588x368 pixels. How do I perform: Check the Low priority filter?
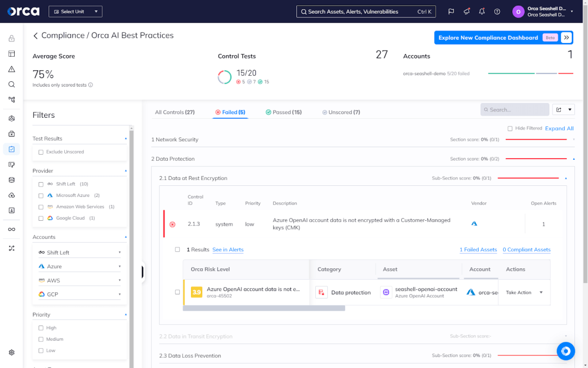point(41,351)
